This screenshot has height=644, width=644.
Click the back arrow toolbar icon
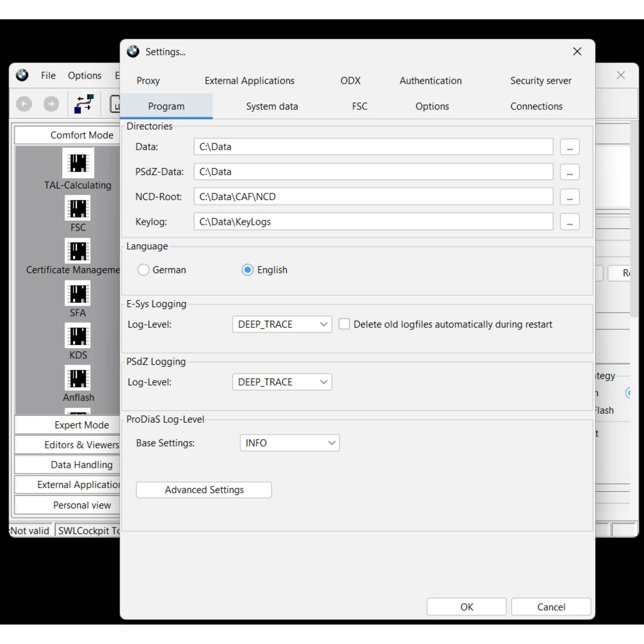point(24,104)
